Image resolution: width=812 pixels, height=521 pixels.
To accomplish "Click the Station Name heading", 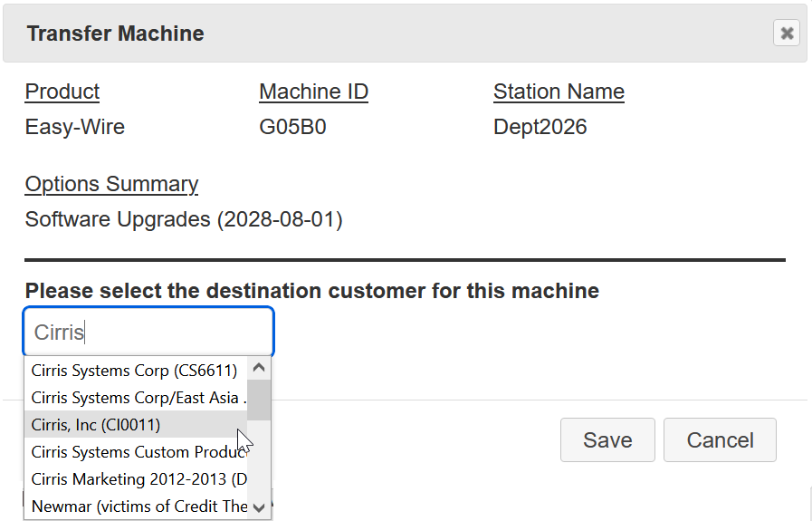I will click(x=559, y=92).
